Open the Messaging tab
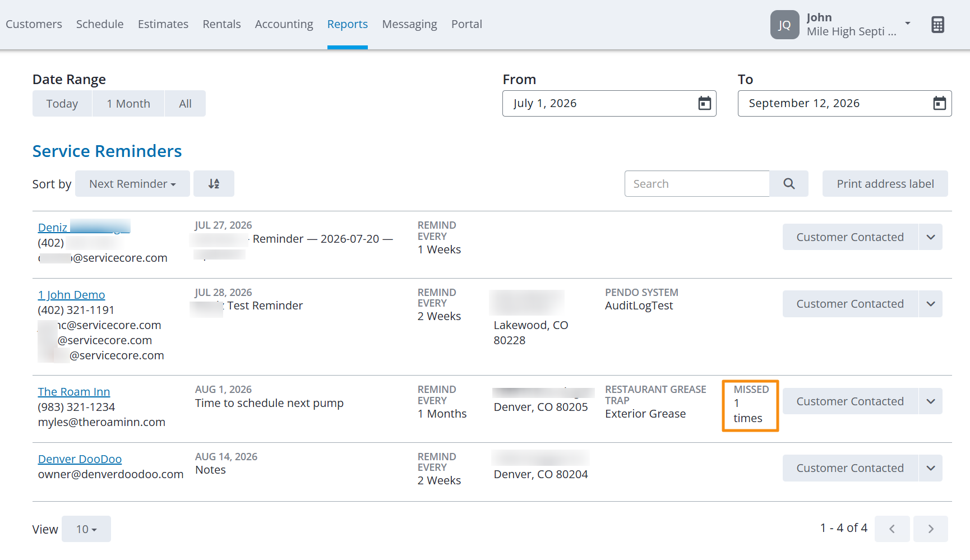 point(409,24)
